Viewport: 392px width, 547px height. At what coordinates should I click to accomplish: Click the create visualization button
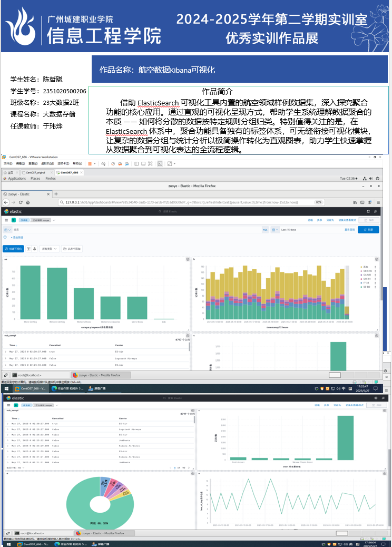pos(13,248)
